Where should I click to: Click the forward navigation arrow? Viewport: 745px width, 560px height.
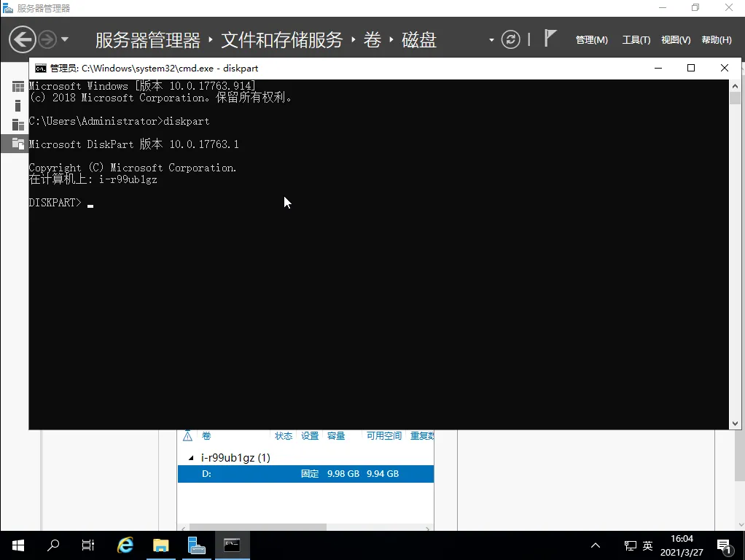pos(47,39)
